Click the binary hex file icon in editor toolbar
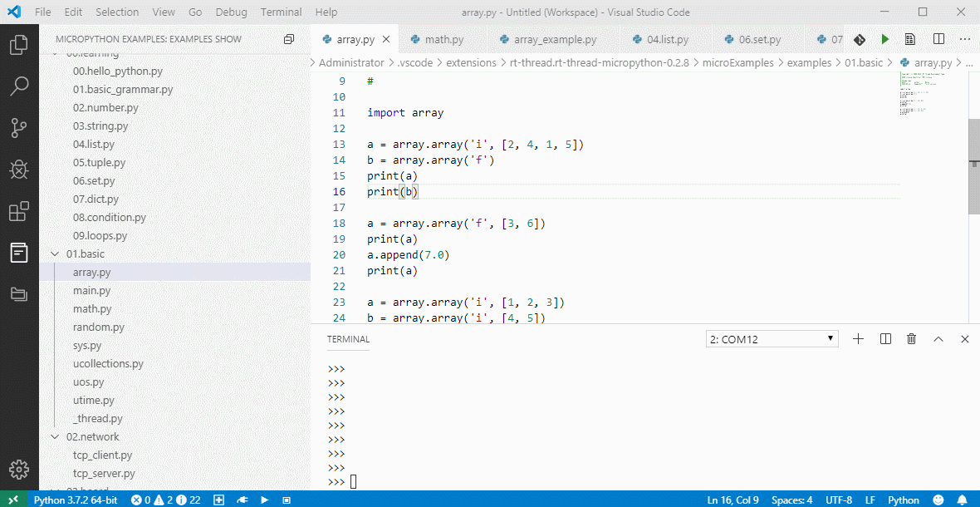Screen dimensions: 980x507 tap(910, 39)
